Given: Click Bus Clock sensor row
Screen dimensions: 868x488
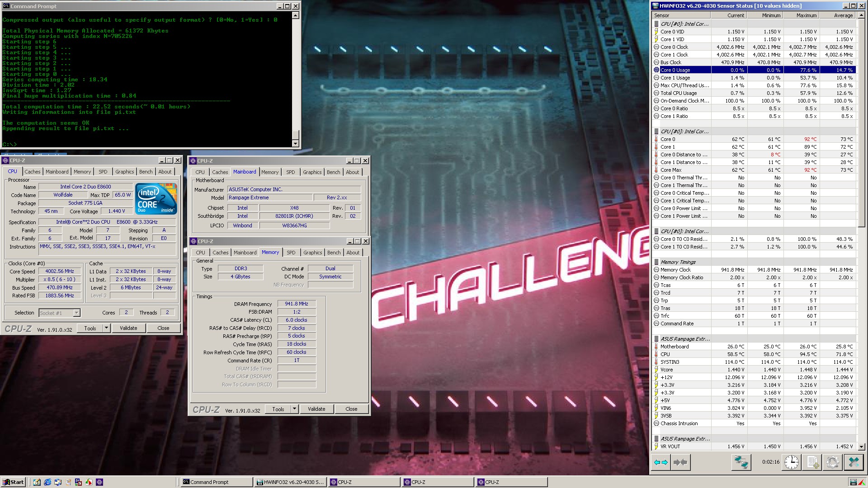Looking at the screenshot, I should click(x=754, y=62).
